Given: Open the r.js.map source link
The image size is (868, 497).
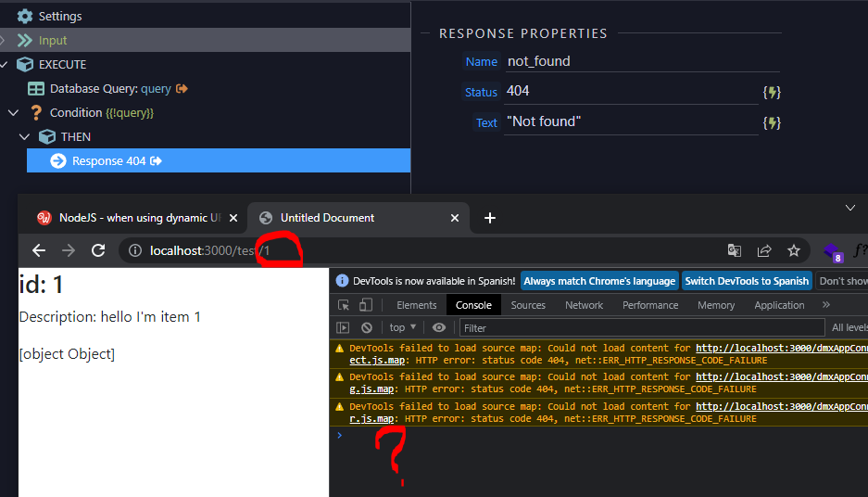Looking at the screenshot, I should click(371, 419).
